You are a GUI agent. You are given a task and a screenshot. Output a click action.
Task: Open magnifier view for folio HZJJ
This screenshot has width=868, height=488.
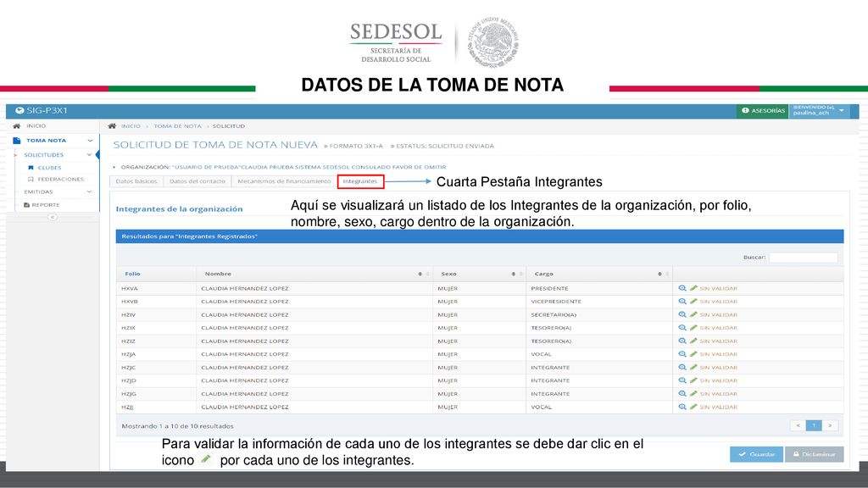(682, 407)
